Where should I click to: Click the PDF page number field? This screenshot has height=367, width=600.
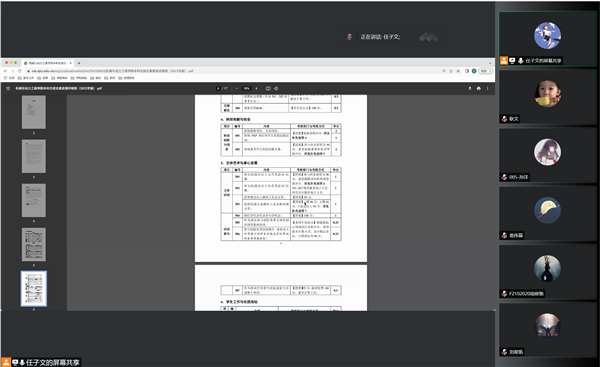pyautogui.click(x=218, y=88)
